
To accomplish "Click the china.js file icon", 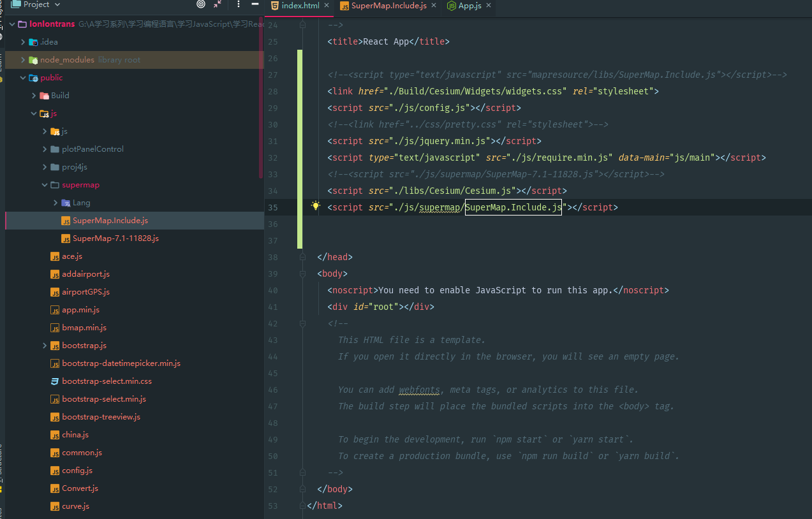I will [x=55, y=435].
